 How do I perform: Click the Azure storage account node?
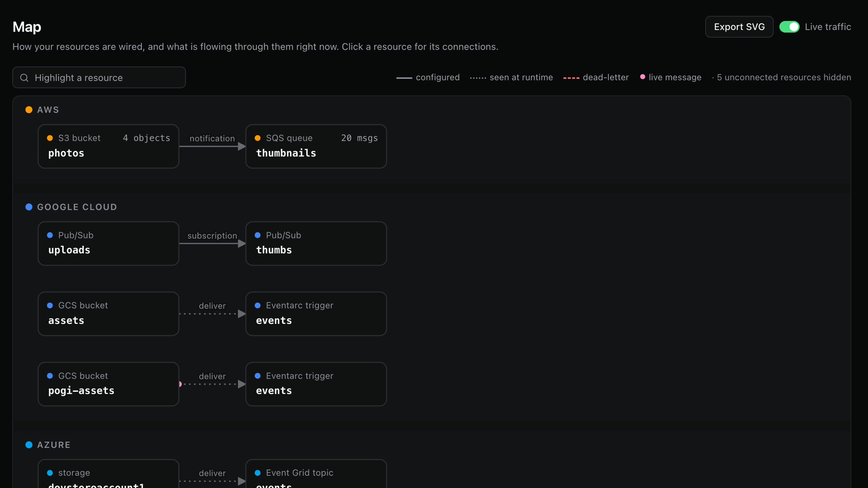(108, 474)
